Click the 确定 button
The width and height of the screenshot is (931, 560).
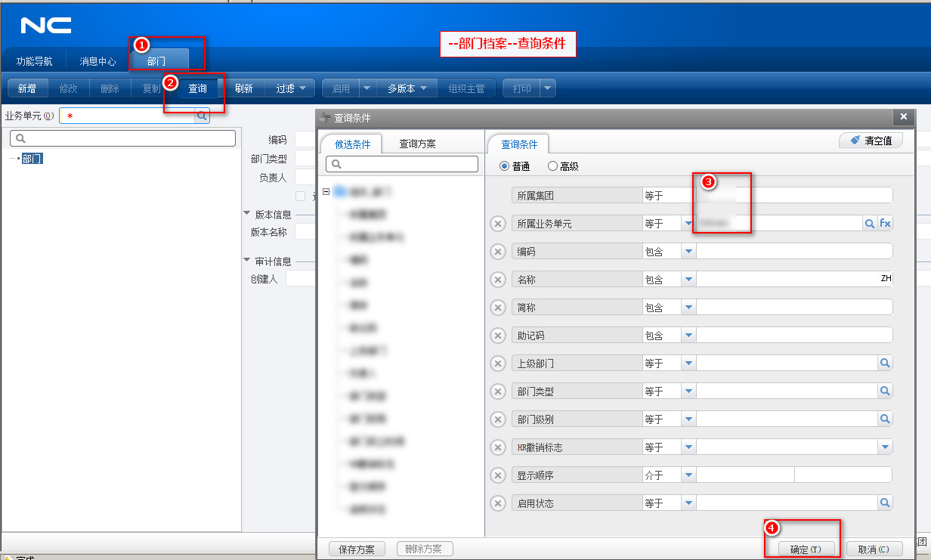coord(805,549)
